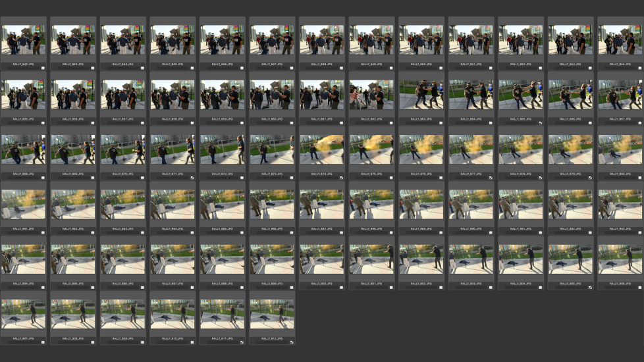This screenshot has width=644, height=362.
Task: Select the RALLY_880.JPG thumbnail
Action: 620,149
